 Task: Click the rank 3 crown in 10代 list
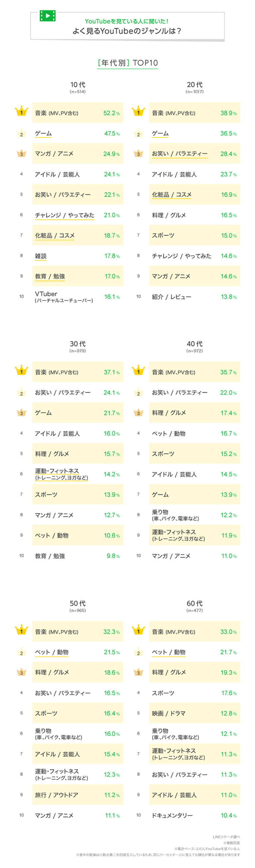pyautogui.click(x=22, y=154)
